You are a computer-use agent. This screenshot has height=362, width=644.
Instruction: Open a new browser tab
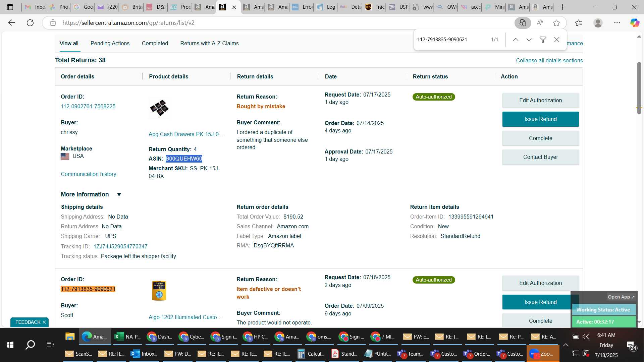pos(562,7)
